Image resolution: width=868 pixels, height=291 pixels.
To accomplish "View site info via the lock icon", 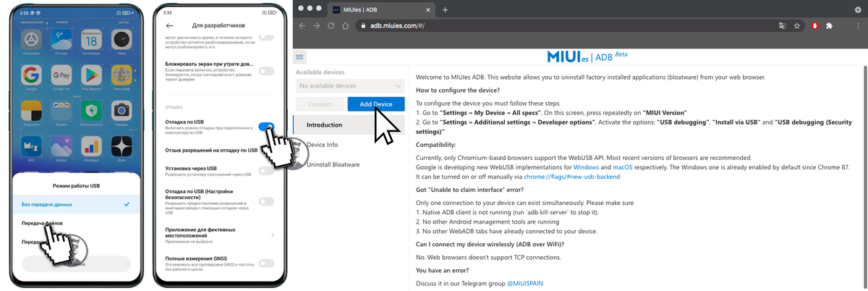I will 364,25.
